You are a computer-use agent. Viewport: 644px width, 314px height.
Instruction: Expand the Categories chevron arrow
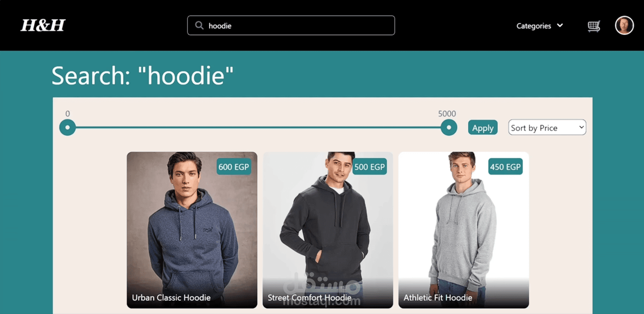[560, 26]
